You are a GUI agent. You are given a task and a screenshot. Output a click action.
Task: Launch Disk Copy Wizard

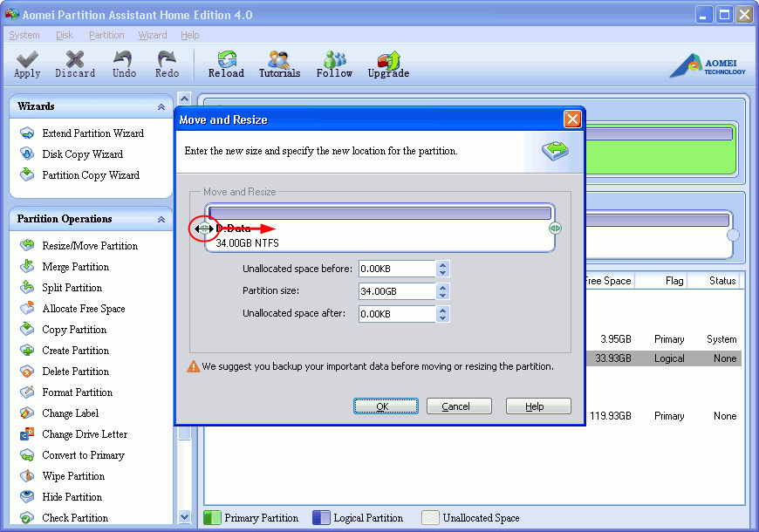point(72,154)
